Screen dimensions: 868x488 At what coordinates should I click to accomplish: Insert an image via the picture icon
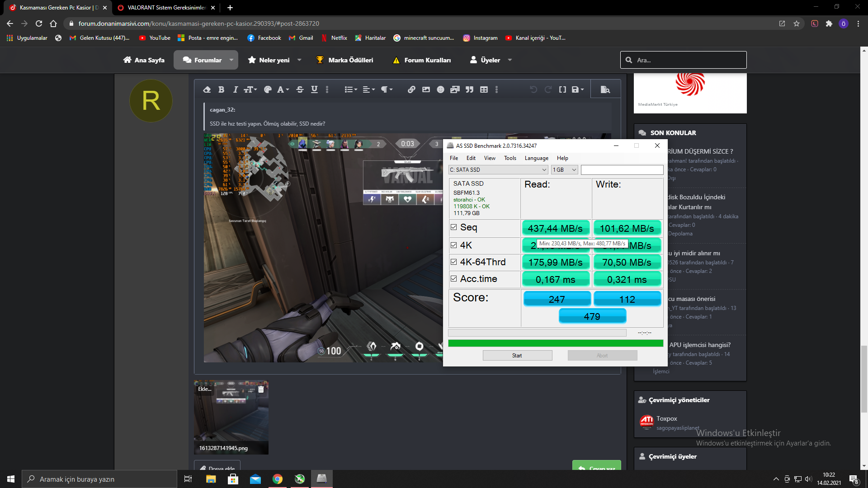(x=426, y=89)
